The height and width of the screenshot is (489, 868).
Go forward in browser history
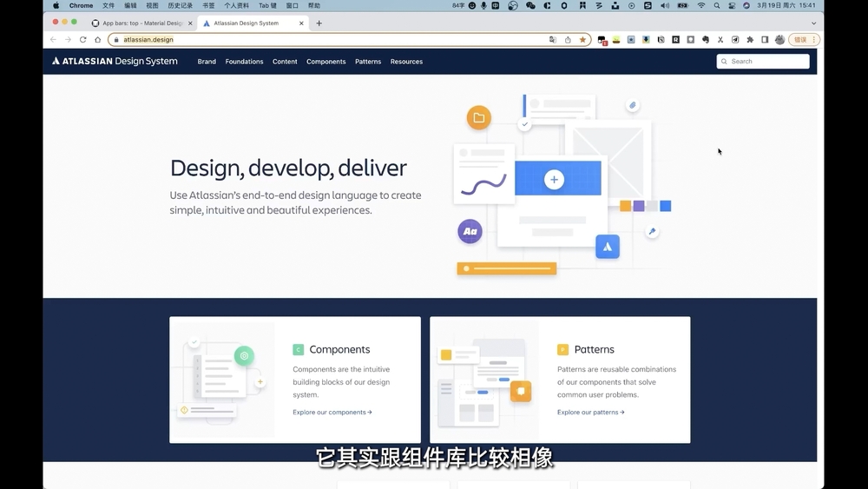point(68,39)
